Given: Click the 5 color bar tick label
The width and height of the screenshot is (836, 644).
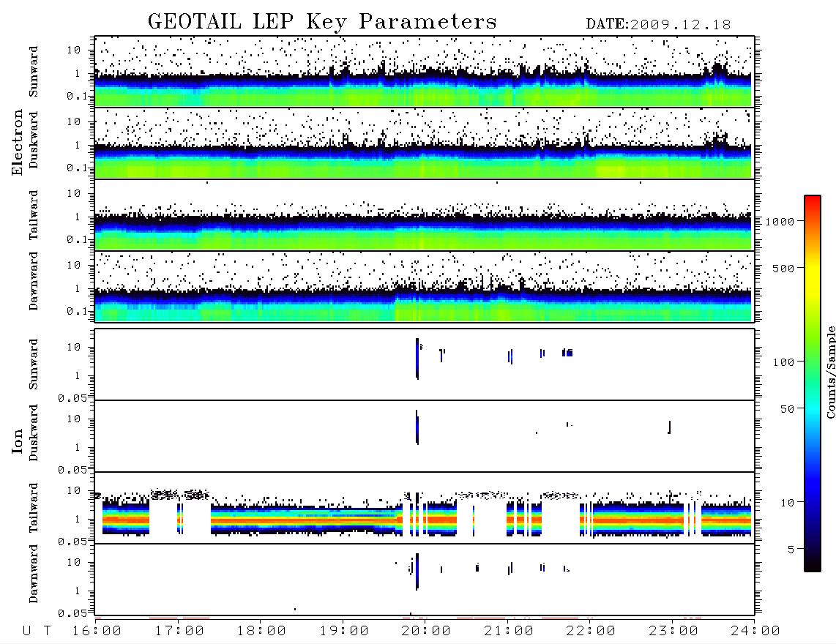Looking at the screenshot, I should pyautogui.click(x=791, y=550).
